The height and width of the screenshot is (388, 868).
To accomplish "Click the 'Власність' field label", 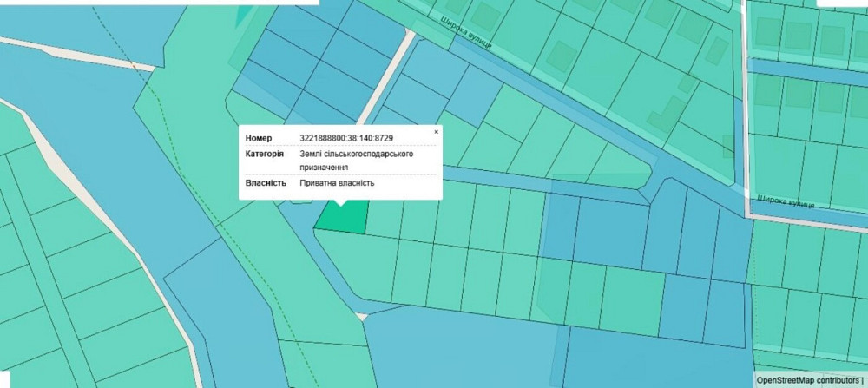I will click(266, 183).
